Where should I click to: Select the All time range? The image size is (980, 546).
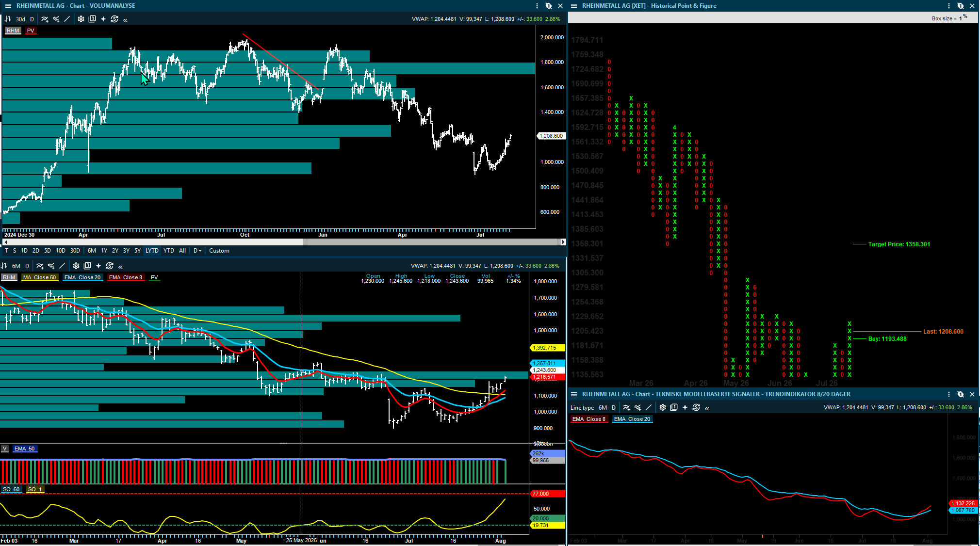182,251
